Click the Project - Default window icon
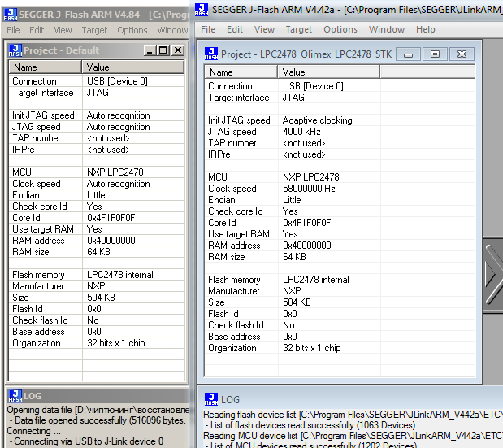The image size is (503, 448). click(x=15, y=50)
